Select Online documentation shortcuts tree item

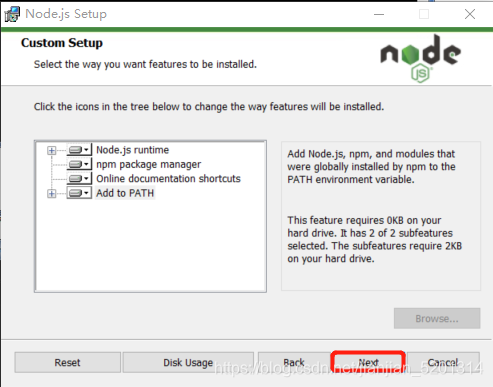168,179
